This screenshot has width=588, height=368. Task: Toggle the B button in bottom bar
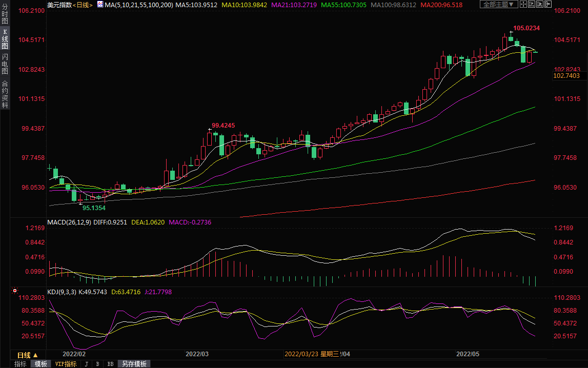coord(97,364)
